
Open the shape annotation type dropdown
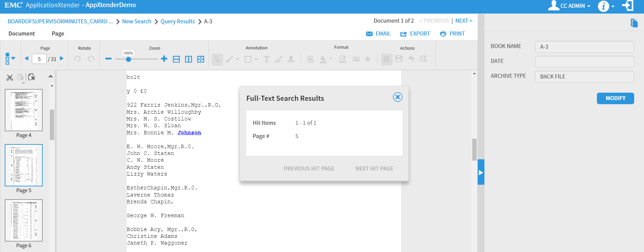point(256,60)
